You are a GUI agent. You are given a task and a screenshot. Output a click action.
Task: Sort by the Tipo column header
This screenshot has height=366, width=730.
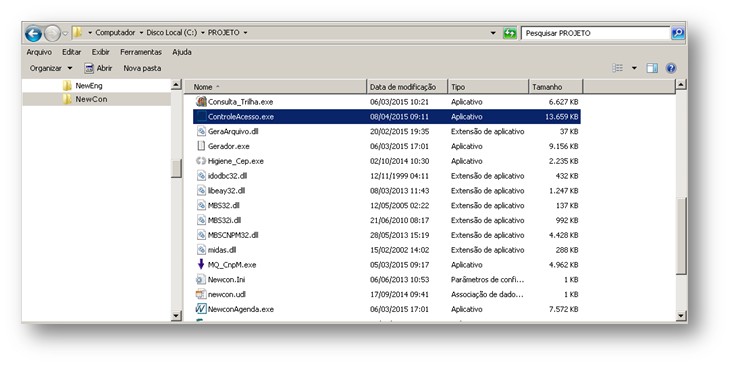point(488,87)
